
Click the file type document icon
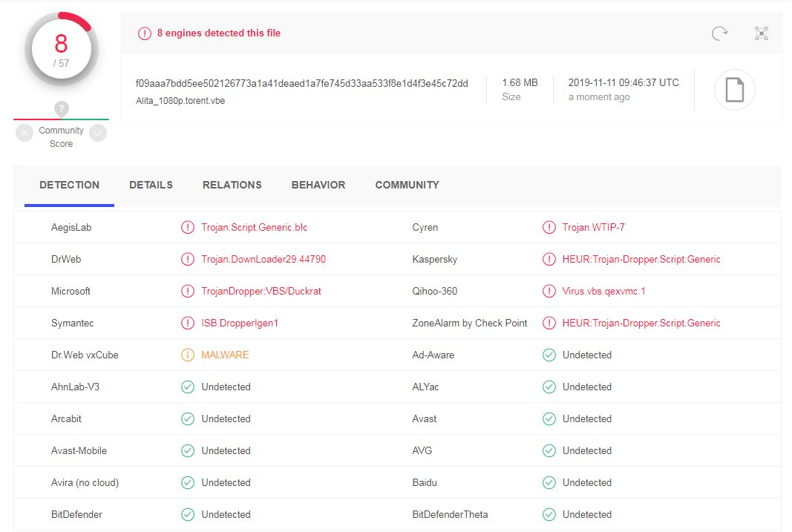pyautogui.click(x=734, y=90)
